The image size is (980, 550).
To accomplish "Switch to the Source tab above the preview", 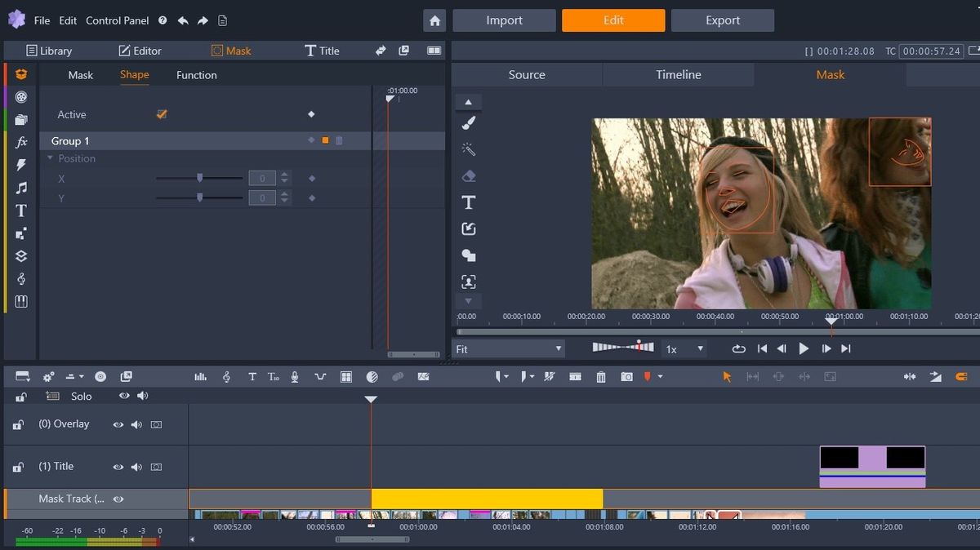I will [526, 74].
